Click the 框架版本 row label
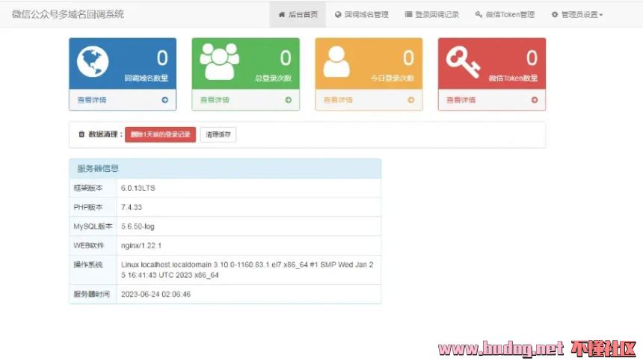Screen dimensions: 643x364 pos(88,188)
